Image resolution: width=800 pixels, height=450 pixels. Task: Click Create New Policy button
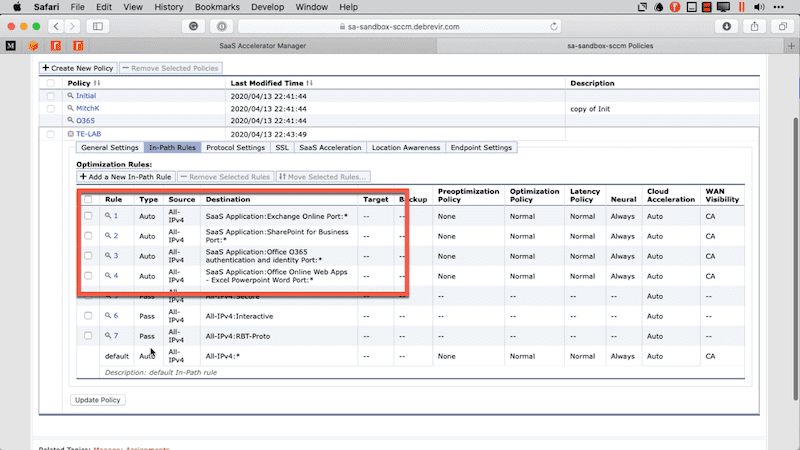click(78, 68)
